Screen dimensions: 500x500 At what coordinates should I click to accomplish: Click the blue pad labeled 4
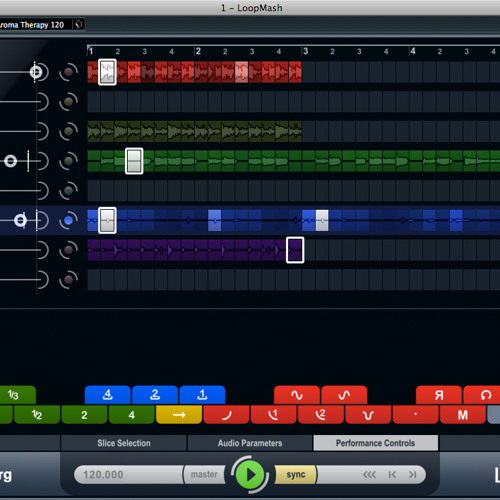(108, 395)
